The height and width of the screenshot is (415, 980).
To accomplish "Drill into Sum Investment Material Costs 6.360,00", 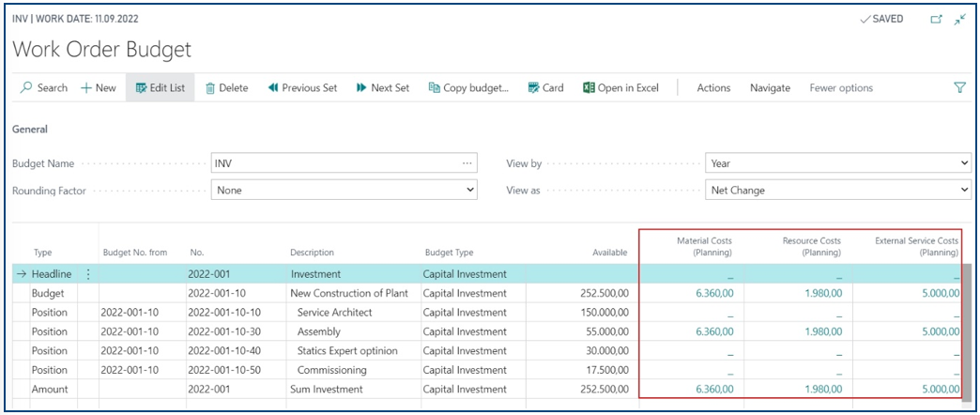I will coord(714,389).
